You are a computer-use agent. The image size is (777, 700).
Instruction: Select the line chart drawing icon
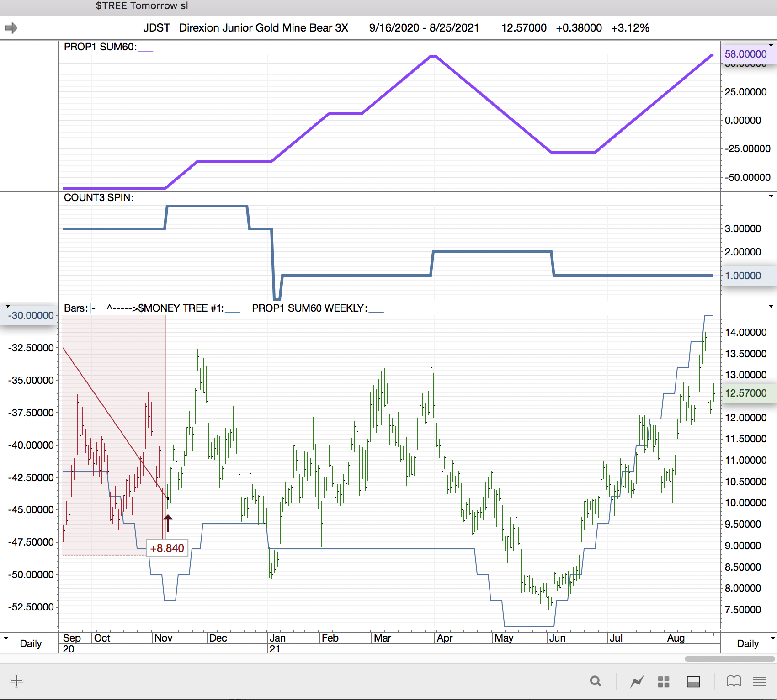pos(637,682)
